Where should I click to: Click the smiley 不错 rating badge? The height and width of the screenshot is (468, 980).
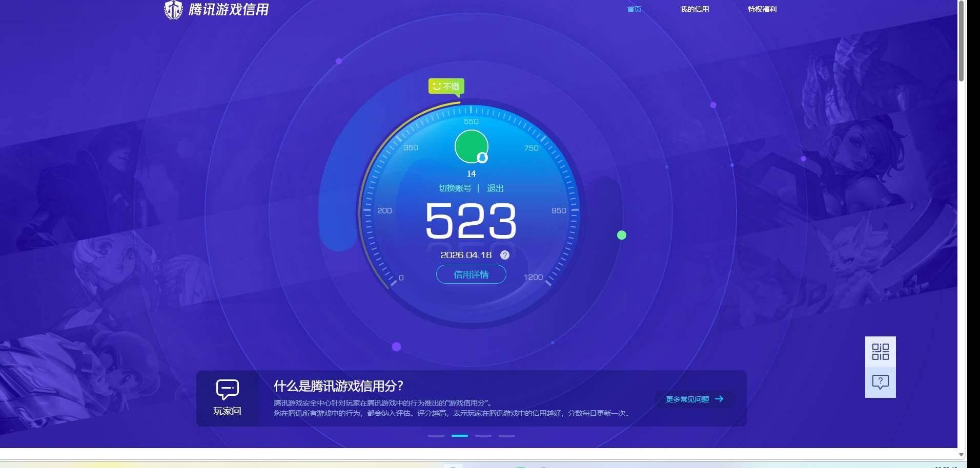445,86
